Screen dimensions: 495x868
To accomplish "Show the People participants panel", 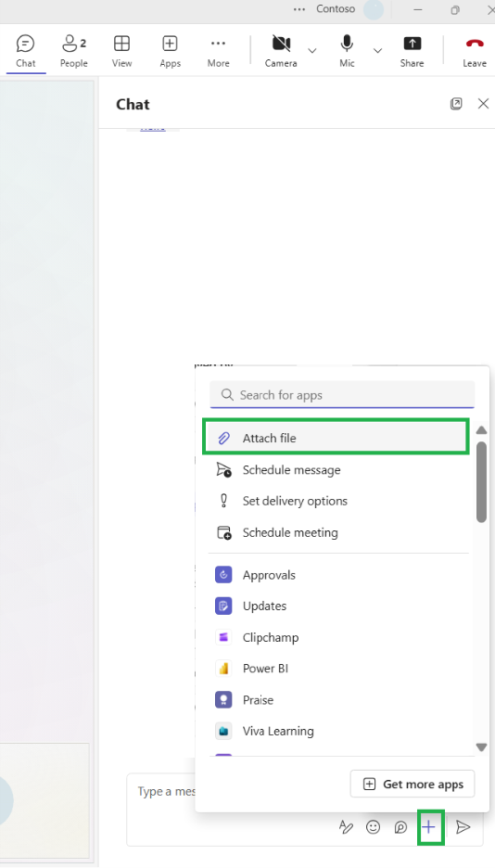I will [x=73, y=51].
